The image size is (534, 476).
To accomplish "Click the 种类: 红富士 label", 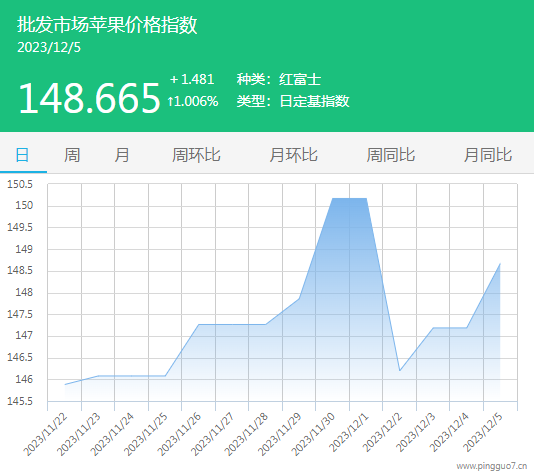I will point(279,79).
